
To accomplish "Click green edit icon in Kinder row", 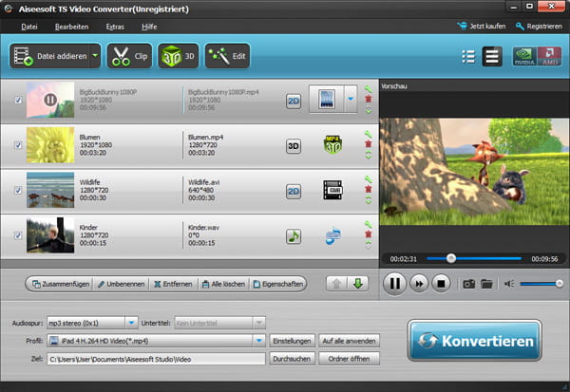I will point(369,224).
